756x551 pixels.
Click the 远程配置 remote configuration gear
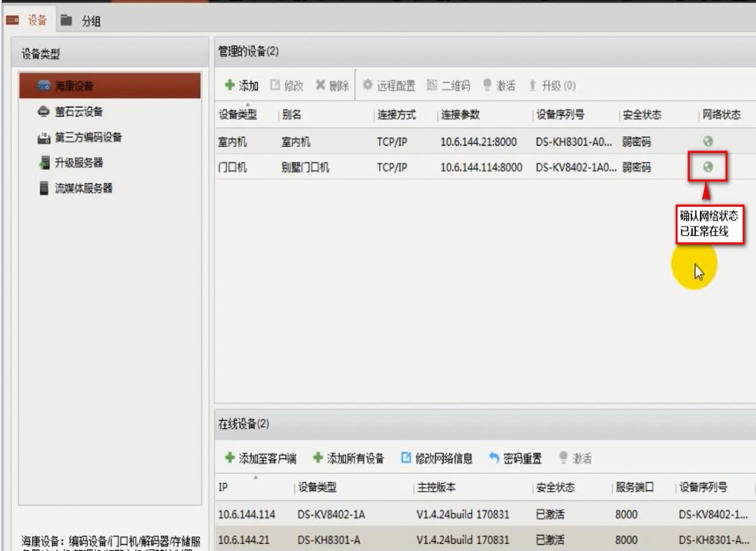(388, 85)
